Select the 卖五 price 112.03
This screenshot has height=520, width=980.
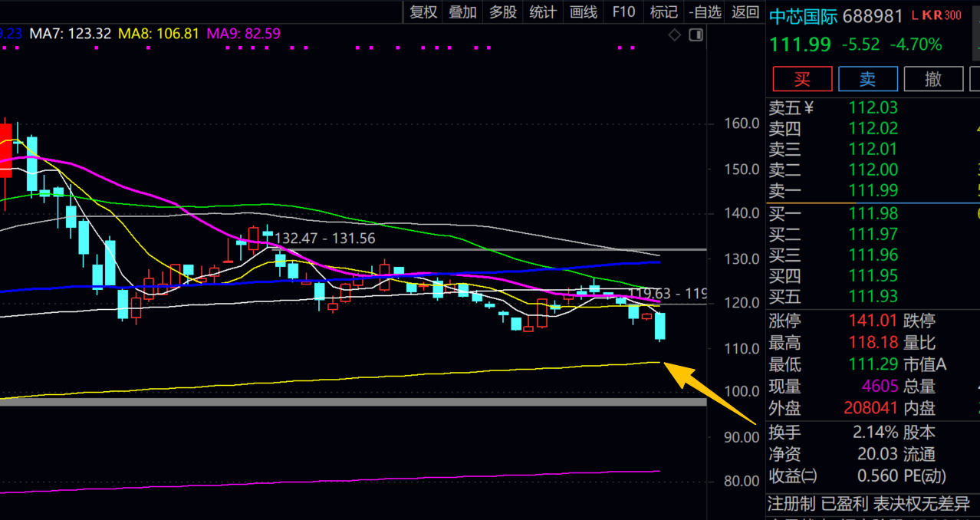click(x=873, y=108)
